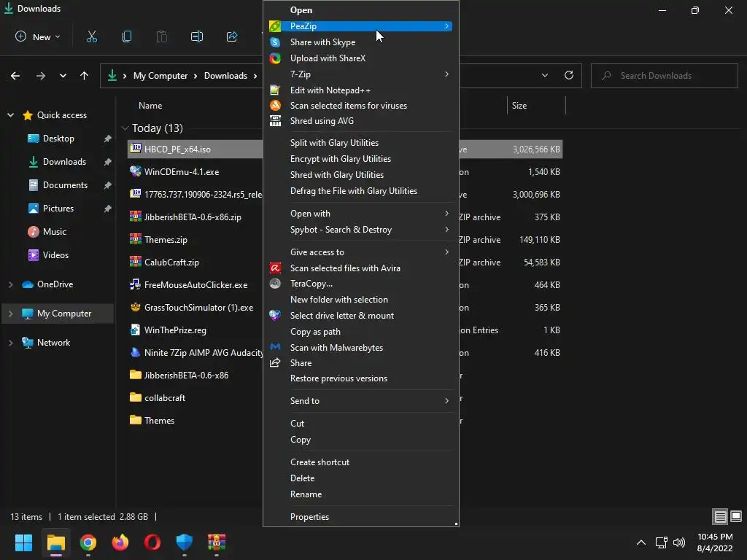Expand Give access to submenu
The width and height of the screenshot is (747, 560).
pyautogui.click(x=446, y=252)
